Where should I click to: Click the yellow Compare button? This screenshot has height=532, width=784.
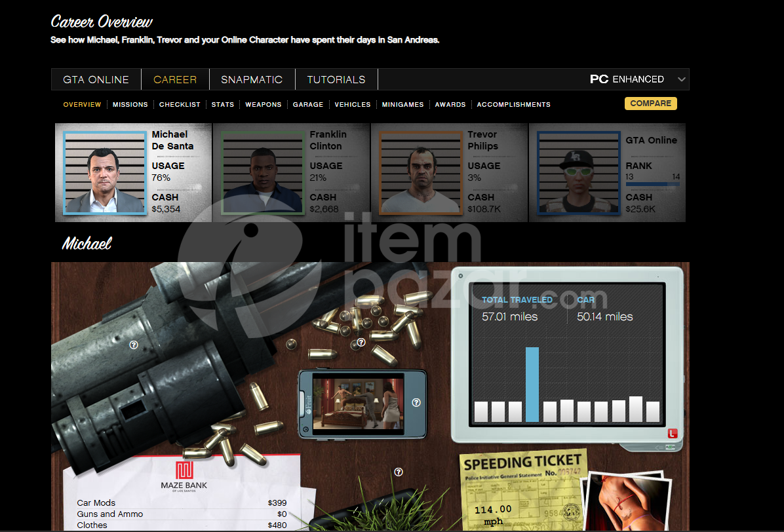(650, 104)
